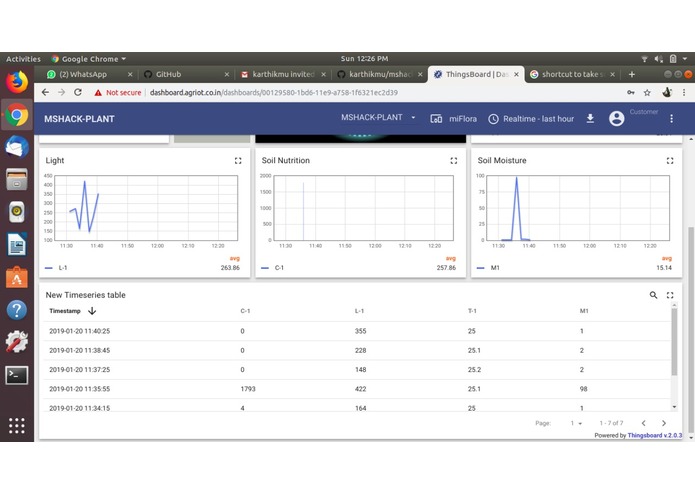Show applications grid in dock
Image resolution: width=695 pixels, height=494 pixels.
[17, 426]
